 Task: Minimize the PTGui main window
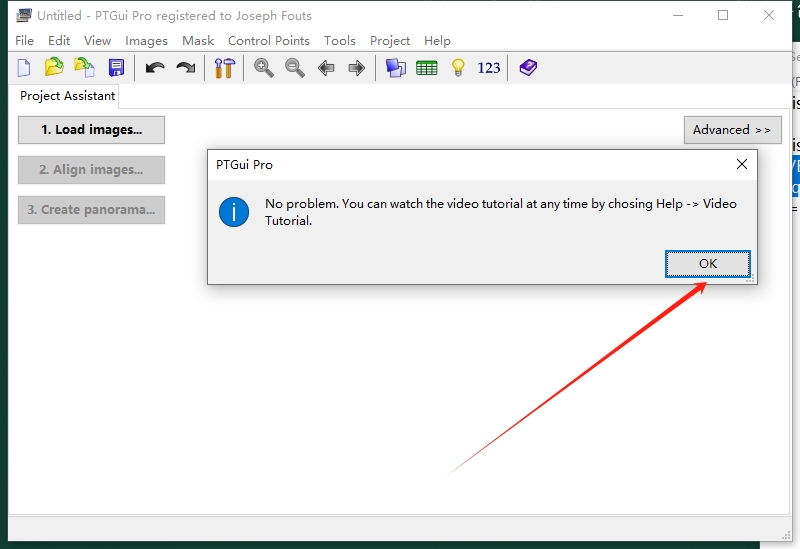(x=678, y=15)
